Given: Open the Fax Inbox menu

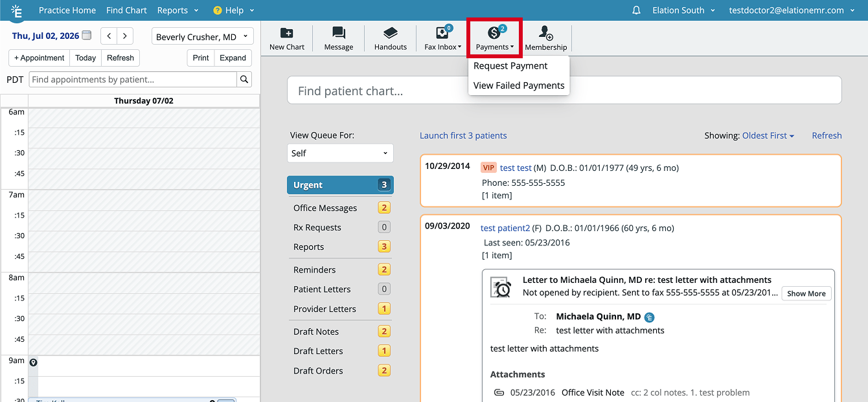Looking at the screenshot, I should 443,39.
